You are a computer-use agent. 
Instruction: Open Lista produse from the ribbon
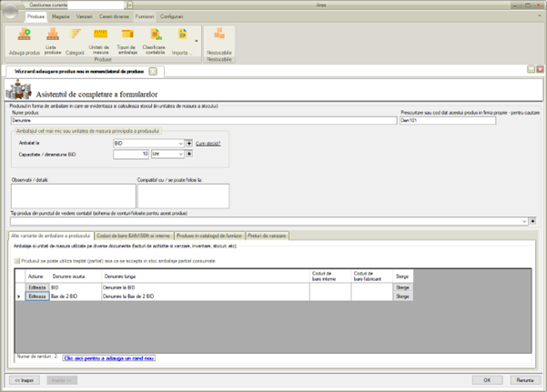[x=53, y=41]
